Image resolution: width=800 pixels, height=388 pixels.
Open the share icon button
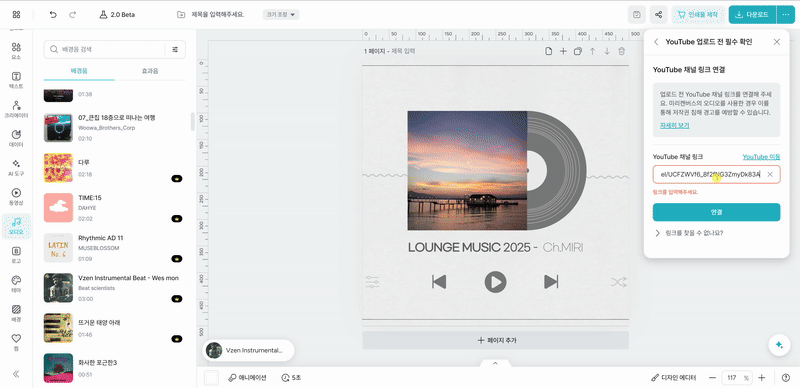pyautogui.click(x=659, y=15)
